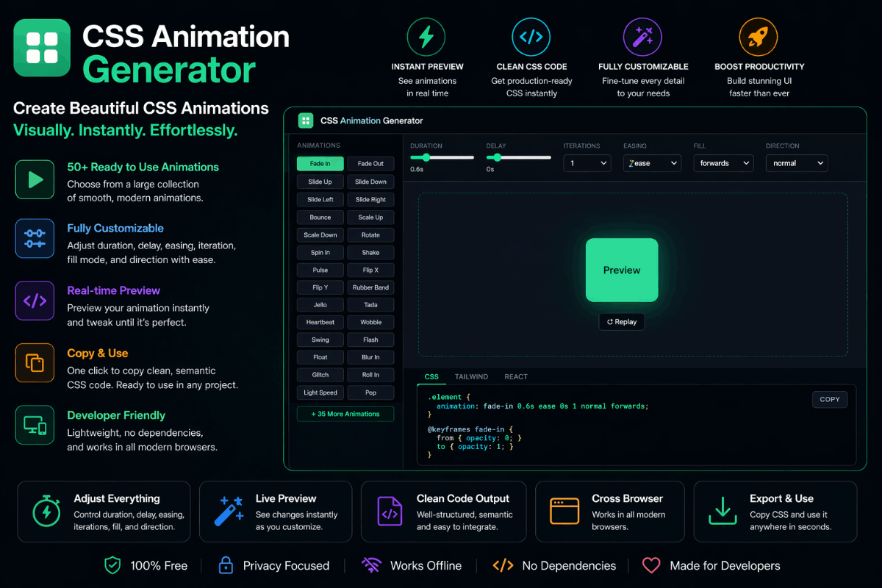Open the Easing dropdown showing ease
The width and height of the screenshot is (882, 588).
(653, 163)
